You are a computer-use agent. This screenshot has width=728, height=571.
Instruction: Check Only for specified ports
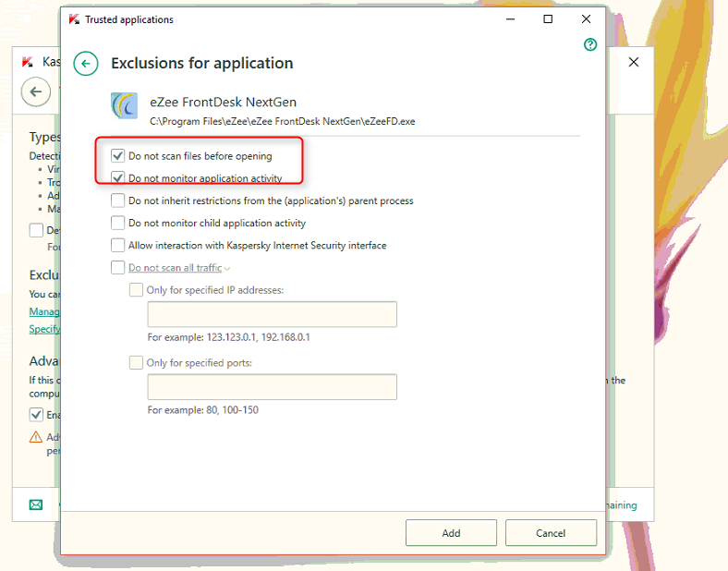136,362
